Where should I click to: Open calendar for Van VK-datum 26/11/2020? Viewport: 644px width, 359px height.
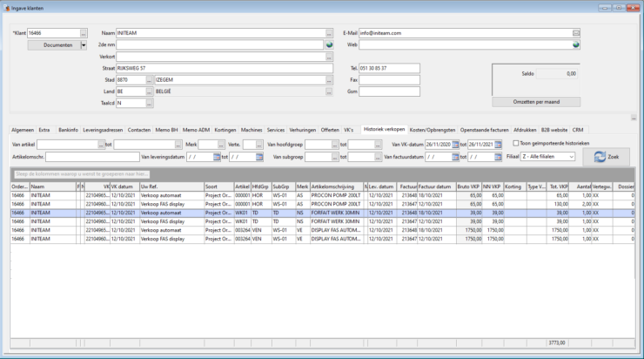(x=455, y=145)
